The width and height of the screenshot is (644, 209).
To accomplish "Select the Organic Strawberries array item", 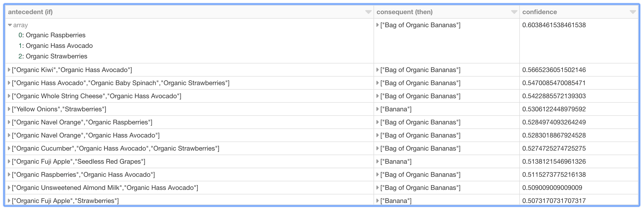I will (x=56, y=56).
